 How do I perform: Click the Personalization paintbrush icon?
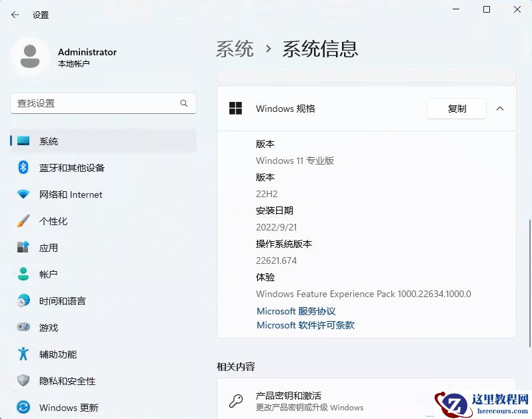coord(23,220)
